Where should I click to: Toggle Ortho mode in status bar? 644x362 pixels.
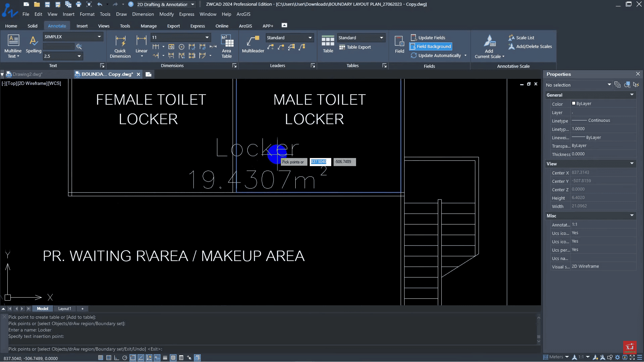pyautogui.click(x=116, y=358)
